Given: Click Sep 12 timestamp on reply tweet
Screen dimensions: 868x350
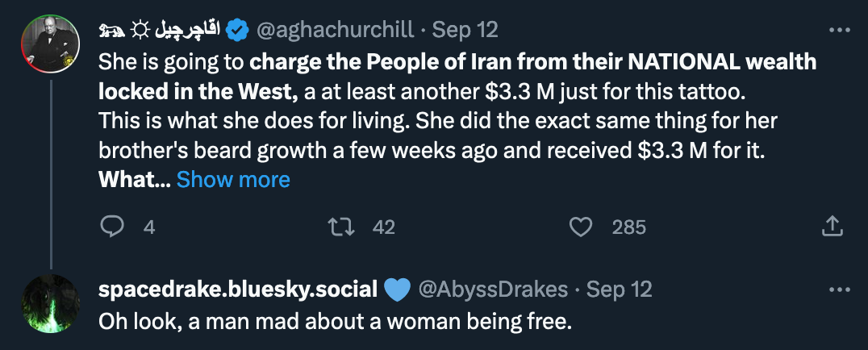Looking at the screenshot, I should [619, 290].
